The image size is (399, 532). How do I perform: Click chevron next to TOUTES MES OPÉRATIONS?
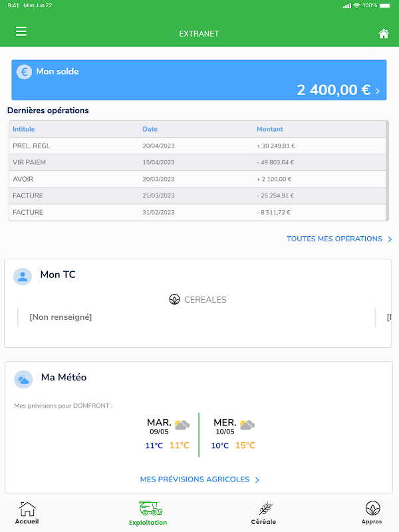click(390, 239)
